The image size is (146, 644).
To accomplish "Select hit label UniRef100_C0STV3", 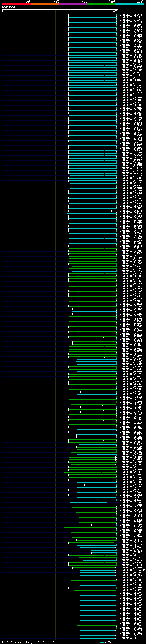I will click(x=131, y=590).
